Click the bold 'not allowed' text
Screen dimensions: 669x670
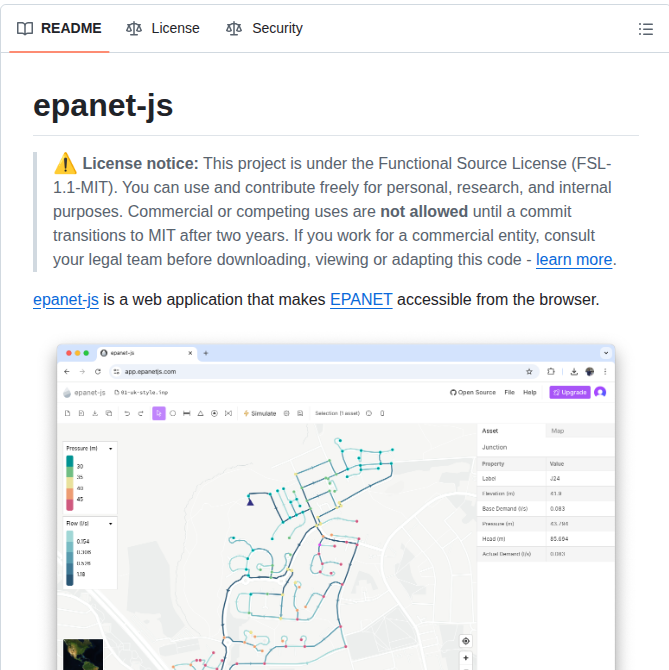click(x=424, y=212)
